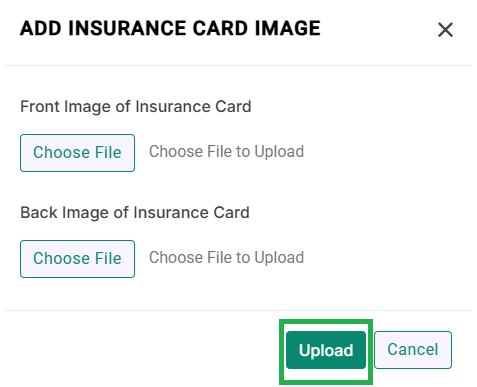Choose a file for the front card image
Screen dimensions: 477x387
click(77, 153)
